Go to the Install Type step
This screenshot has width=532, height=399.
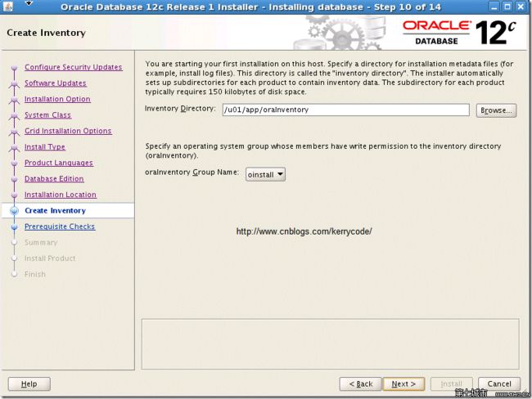(44, 147)
